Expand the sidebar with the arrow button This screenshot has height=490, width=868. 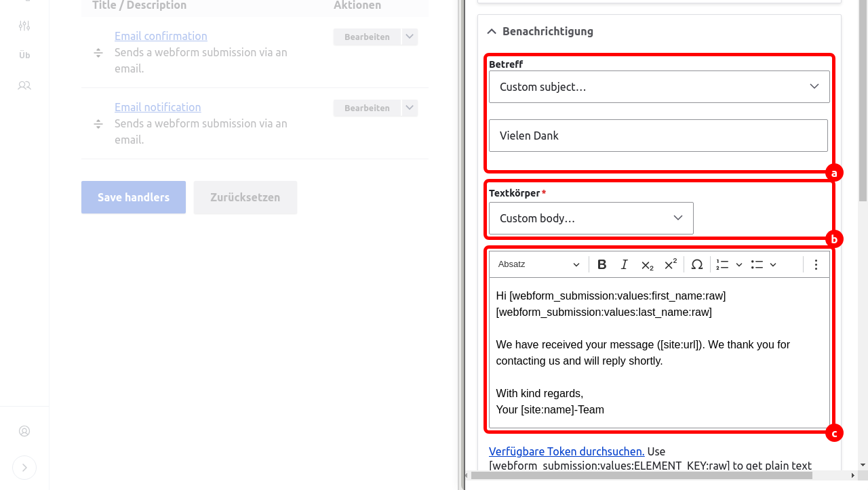(x=24, y=468)
